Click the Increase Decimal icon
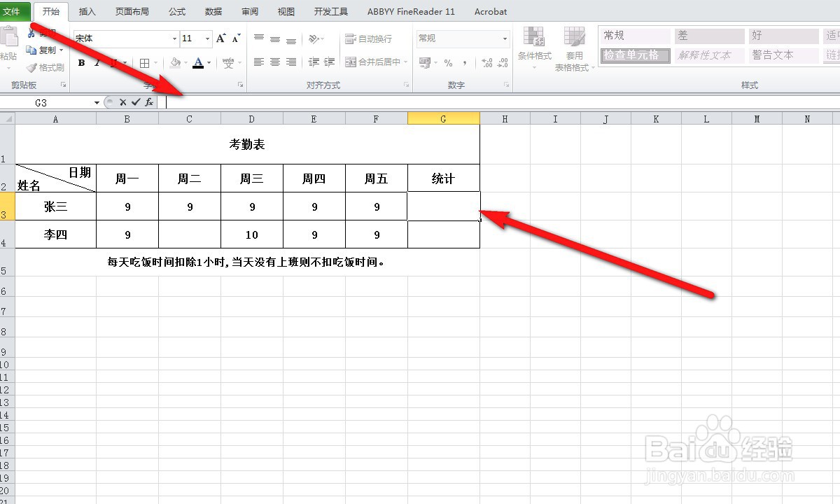 pyautogui.click(x=488, y=62)
